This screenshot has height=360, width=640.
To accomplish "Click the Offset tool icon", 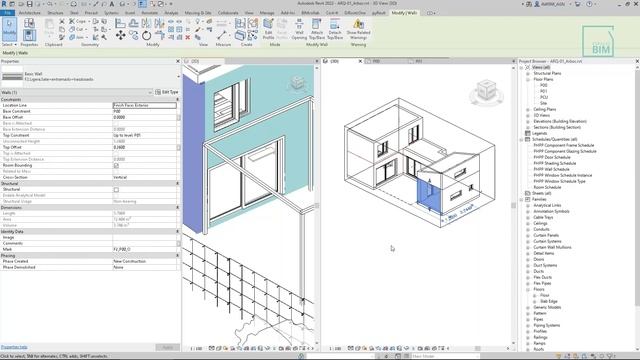I will (x=133, y=23).
